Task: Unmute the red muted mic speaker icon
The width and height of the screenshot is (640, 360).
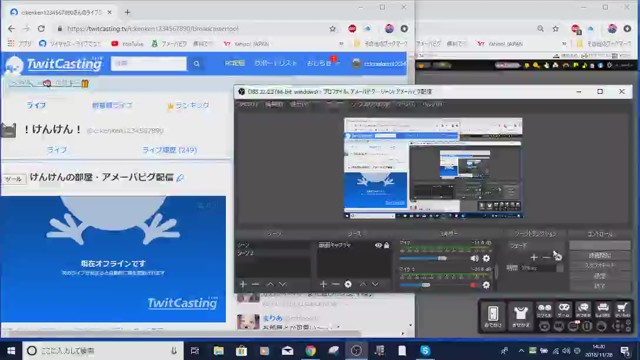Action: 474,285
